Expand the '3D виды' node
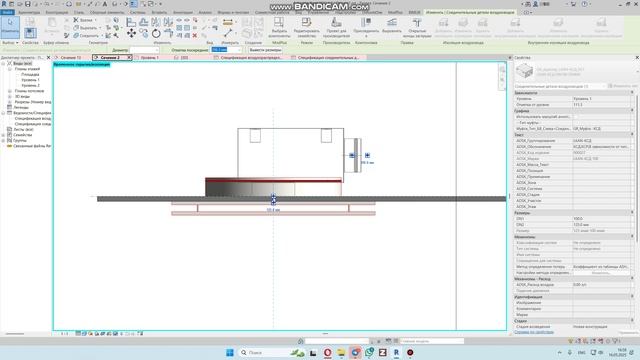Screen dimensions: 640x360 click(10, 97)
